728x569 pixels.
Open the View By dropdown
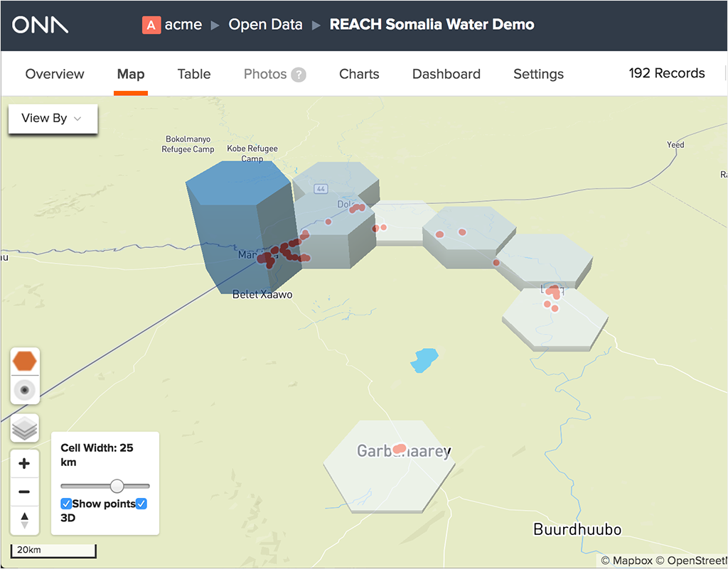coord(53,119)
